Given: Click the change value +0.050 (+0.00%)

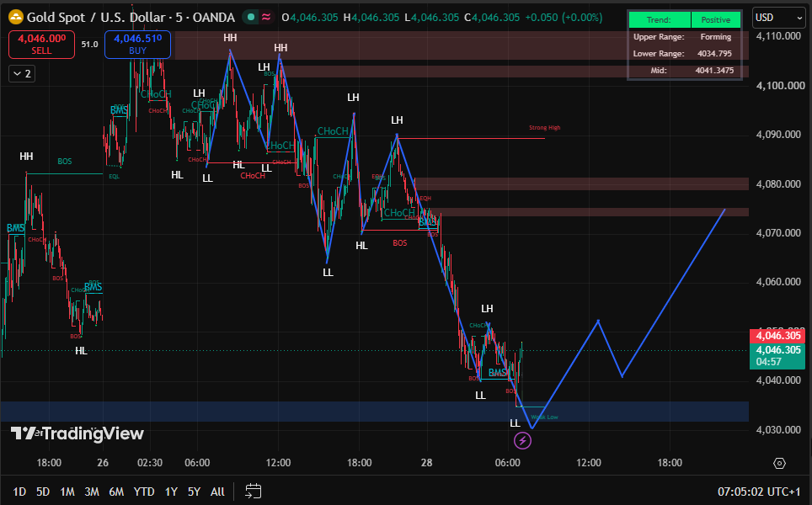Looking at the screenshot, I should point(564,18).
